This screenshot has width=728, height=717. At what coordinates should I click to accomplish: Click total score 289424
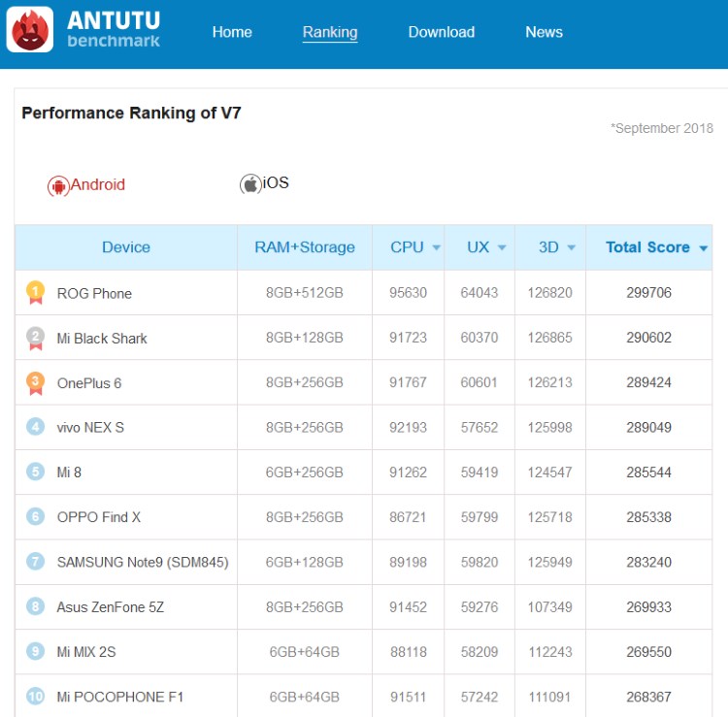648,382
